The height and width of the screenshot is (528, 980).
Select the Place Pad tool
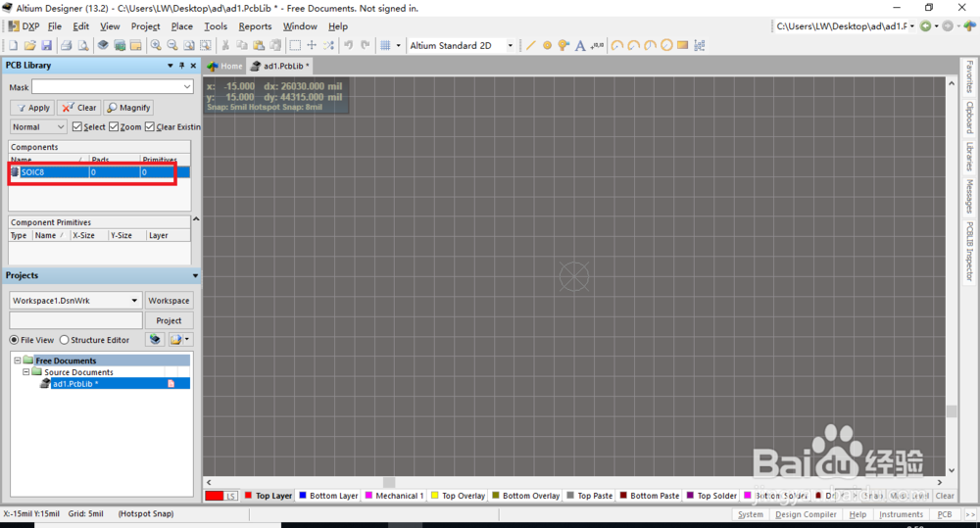point(548,45)
